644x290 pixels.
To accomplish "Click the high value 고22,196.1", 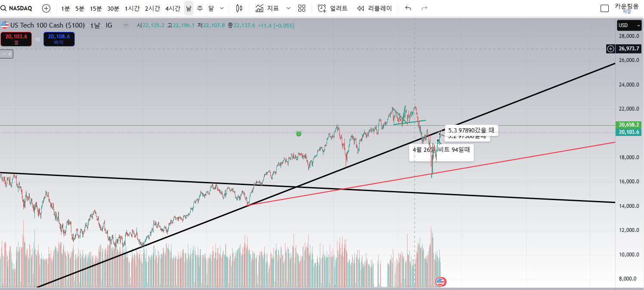I will click(x=181, y=25).
